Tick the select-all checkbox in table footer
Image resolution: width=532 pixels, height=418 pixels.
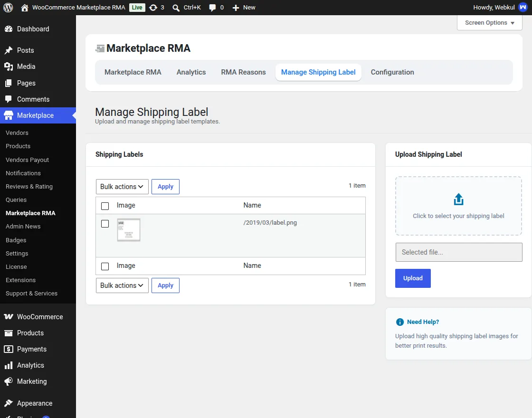tap(105, 266)
